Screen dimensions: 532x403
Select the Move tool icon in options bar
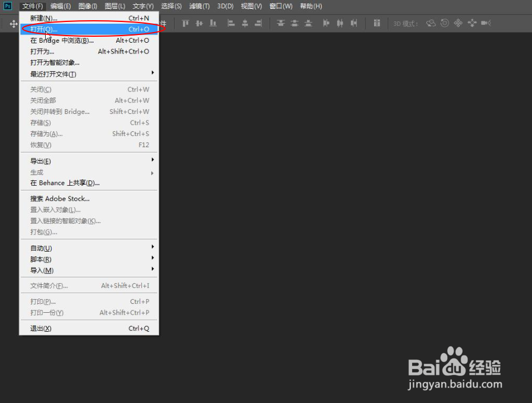pyautogui.click(x=14, y=24)
